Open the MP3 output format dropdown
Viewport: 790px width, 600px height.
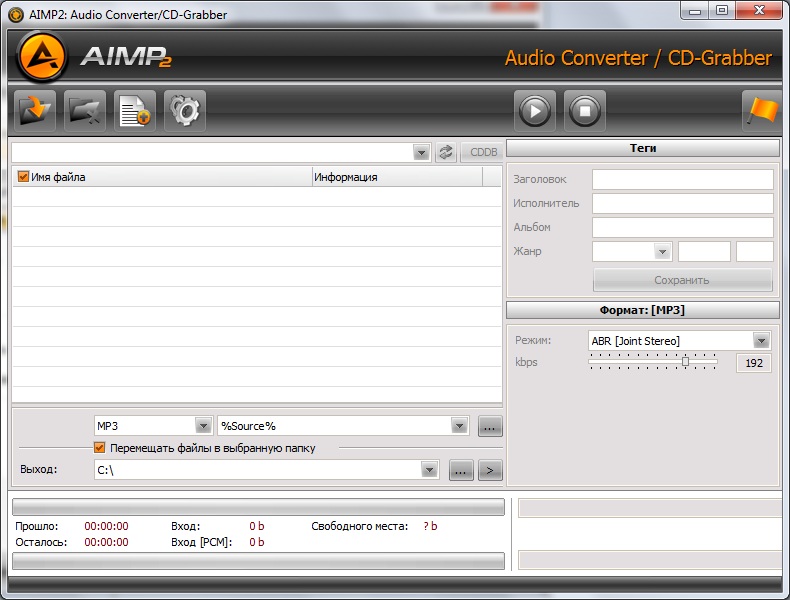point(203,426)
